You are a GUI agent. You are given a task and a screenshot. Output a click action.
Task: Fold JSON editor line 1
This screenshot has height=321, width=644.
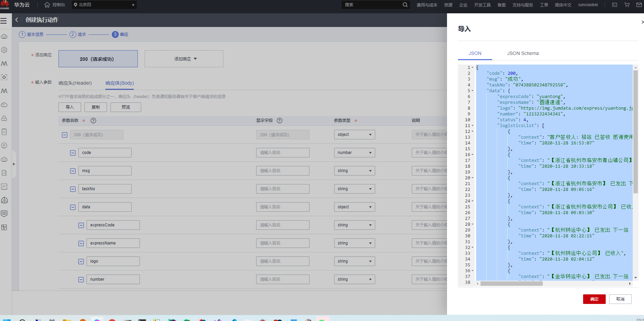click(473, 68)
